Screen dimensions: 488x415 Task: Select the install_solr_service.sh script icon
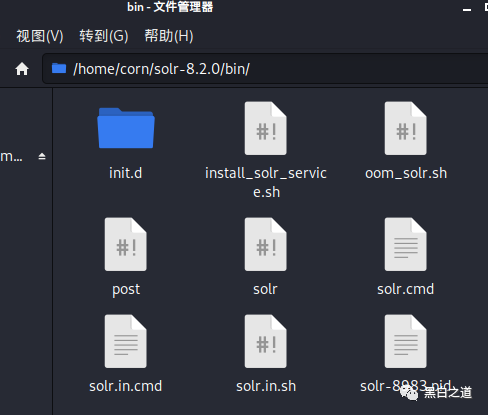click(265, 128)
